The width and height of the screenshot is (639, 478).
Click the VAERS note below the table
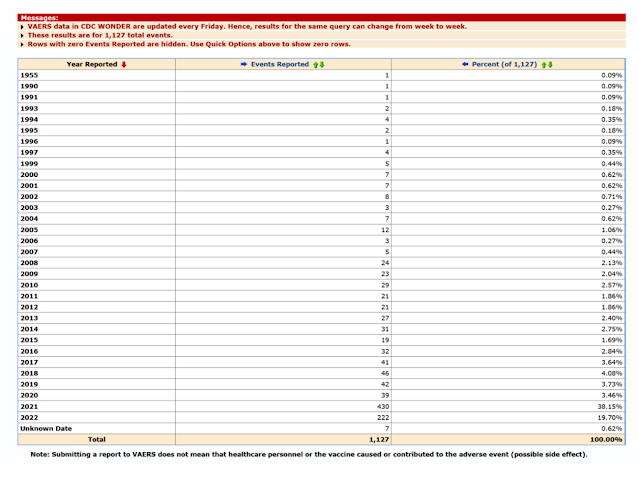(x=309, y=454)
